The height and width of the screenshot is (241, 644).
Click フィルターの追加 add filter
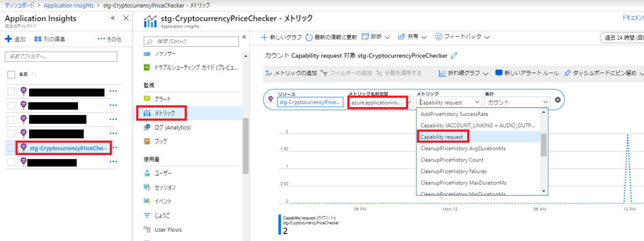pyautogui.click(x=346, y=73)
